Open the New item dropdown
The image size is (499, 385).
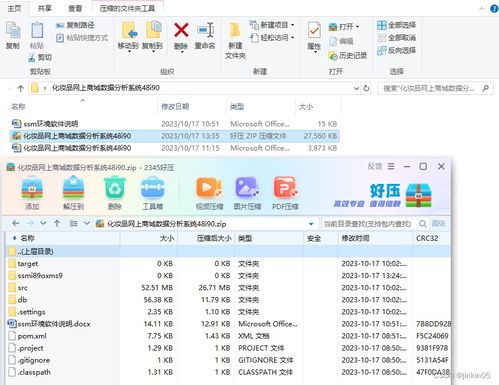272,25
